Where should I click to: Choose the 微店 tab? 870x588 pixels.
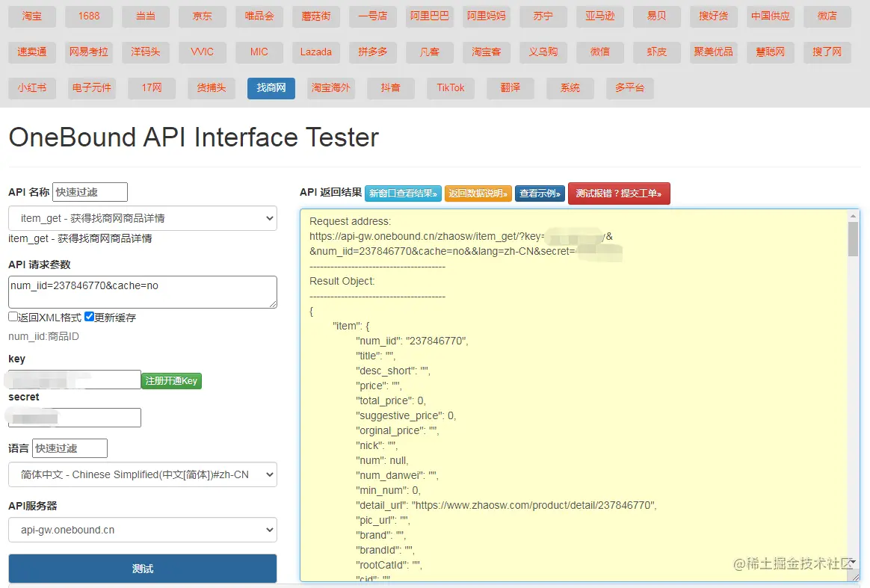(x=827, y=16)
